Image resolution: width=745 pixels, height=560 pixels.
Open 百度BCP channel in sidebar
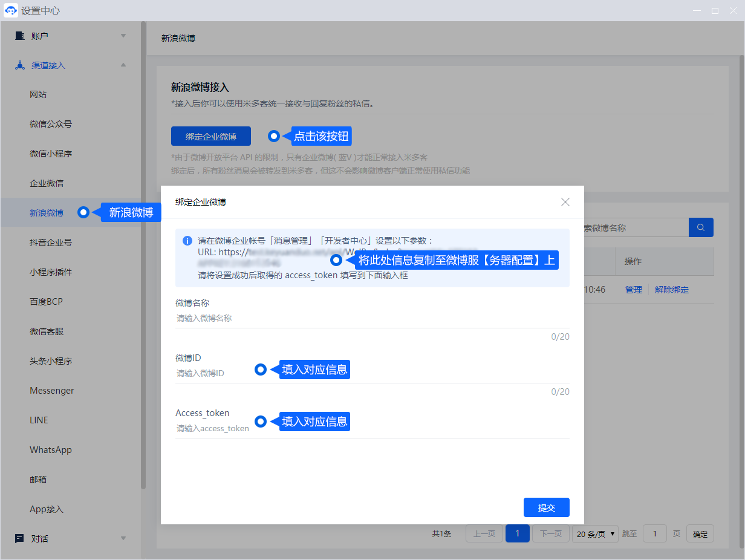tap(47, 302)
